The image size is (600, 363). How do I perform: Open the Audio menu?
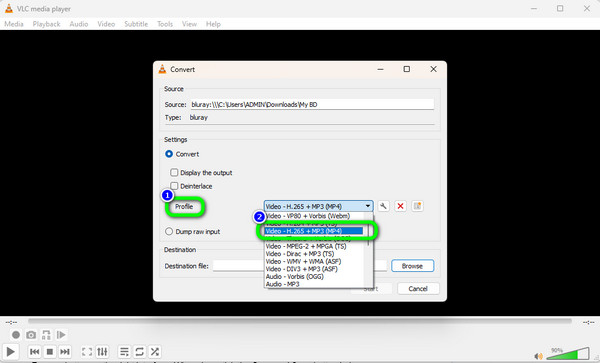click(x=79, y=24)
